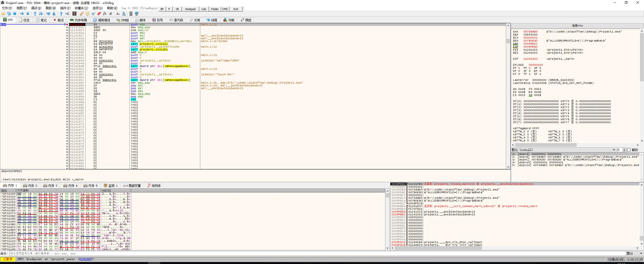Click the open file toolbar icon
This screenshot has height=264, width=644.
click(x=3, y=14)
